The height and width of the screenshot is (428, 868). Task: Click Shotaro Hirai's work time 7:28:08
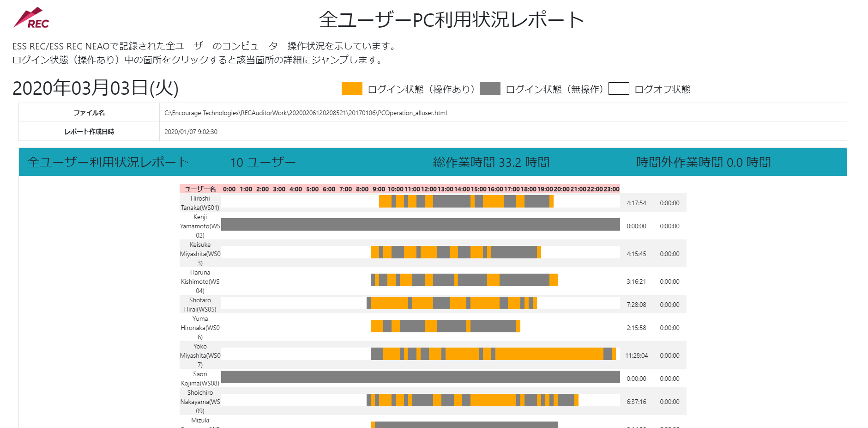pos(636,305)
